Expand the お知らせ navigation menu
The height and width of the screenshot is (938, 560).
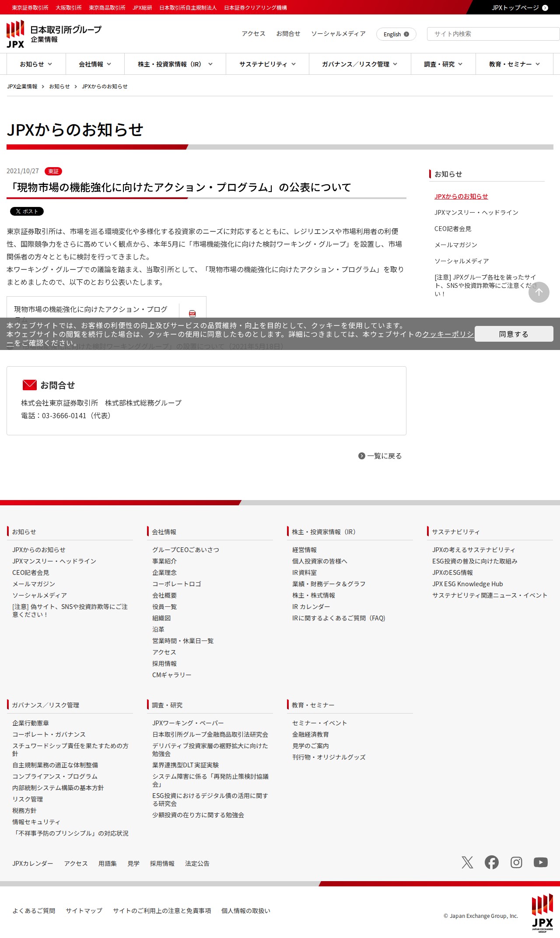[x=36, y=64]
